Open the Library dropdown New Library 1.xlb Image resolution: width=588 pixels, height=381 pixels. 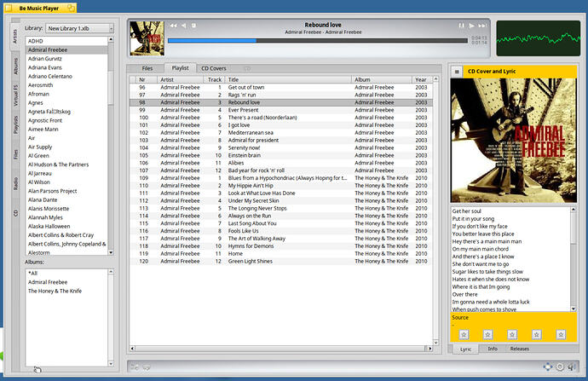point(79,28)
